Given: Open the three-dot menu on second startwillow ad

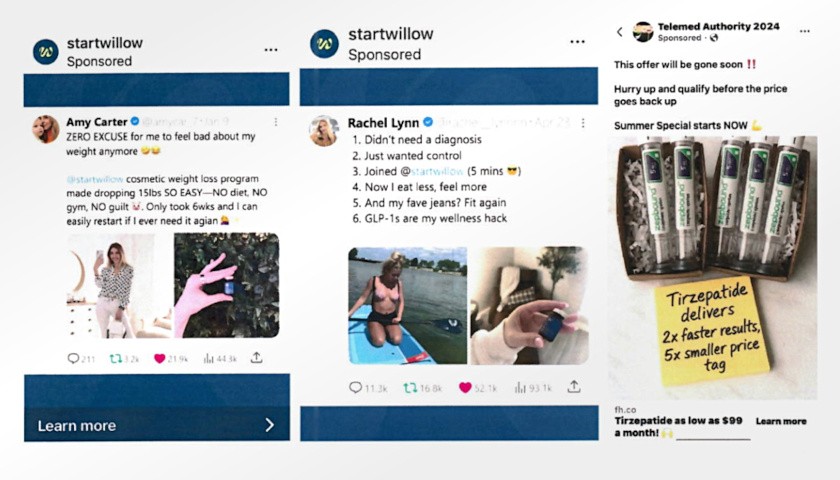Looking at the screenshot, I should (x=578, y=42).
